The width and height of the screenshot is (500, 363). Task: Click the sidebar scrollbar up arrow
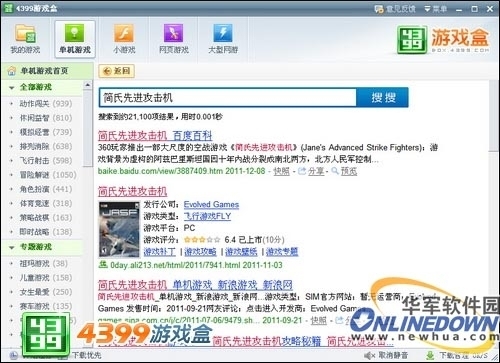[x=88, y=85]
